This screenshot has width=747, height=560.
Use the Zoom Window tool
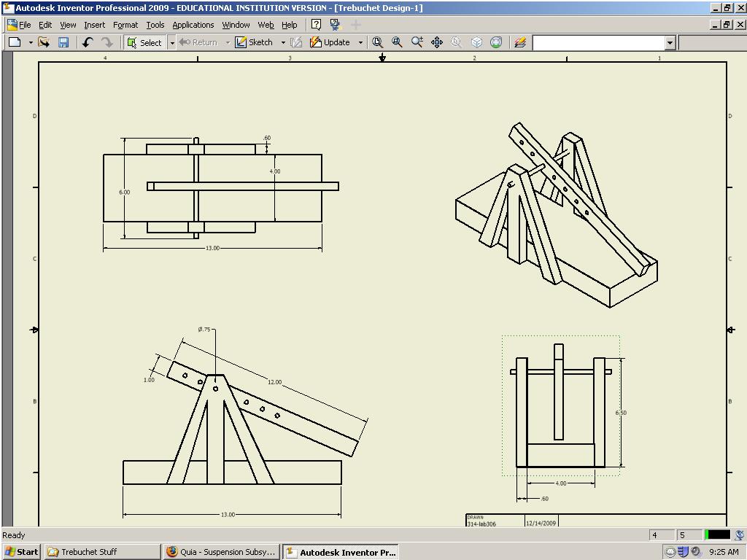point(397,42)
